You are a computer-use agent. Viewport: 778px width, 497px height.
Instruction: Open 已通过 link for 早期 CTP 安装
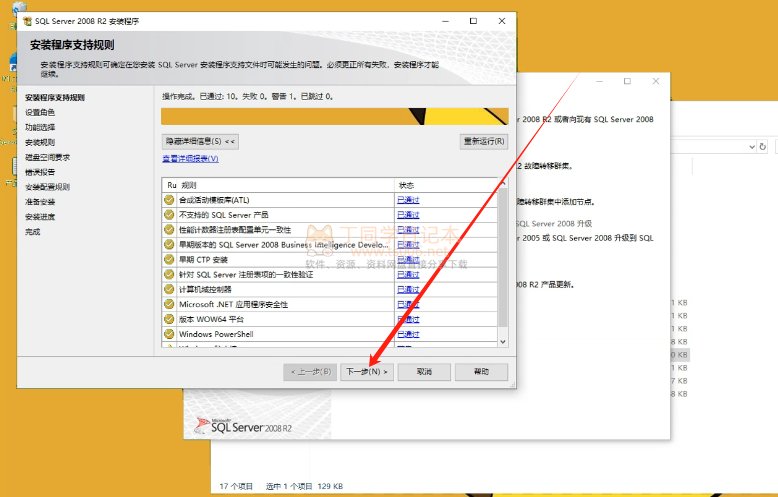pyautogui.click(x=408, y=259)
